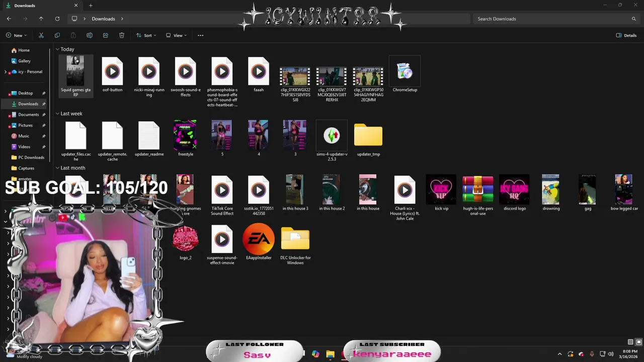The width and height of the screenshot is (644, 362).
Task: Select the in this house 3 thumbnail
Action: [295, 193]
